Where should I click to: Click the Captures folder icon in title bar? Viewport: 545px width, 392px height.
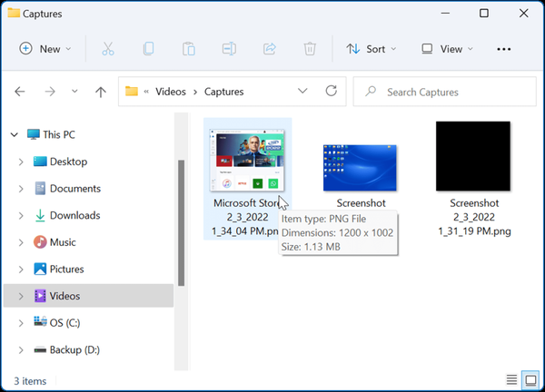coord(14,14)
